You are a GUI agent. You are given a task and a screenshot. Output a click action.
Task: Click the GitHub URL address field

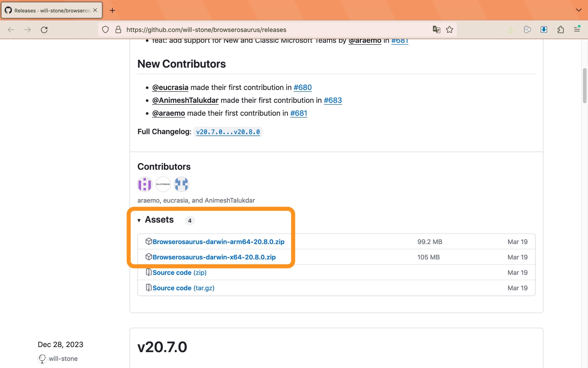269,30
